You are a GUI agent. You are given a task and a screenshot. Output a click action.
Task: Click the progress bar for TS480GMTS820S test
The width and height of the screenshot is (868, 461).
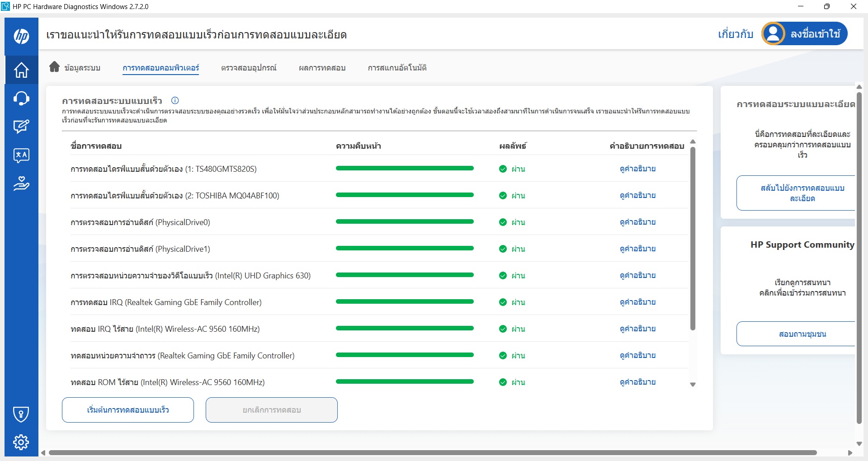[x=405, y=168]
